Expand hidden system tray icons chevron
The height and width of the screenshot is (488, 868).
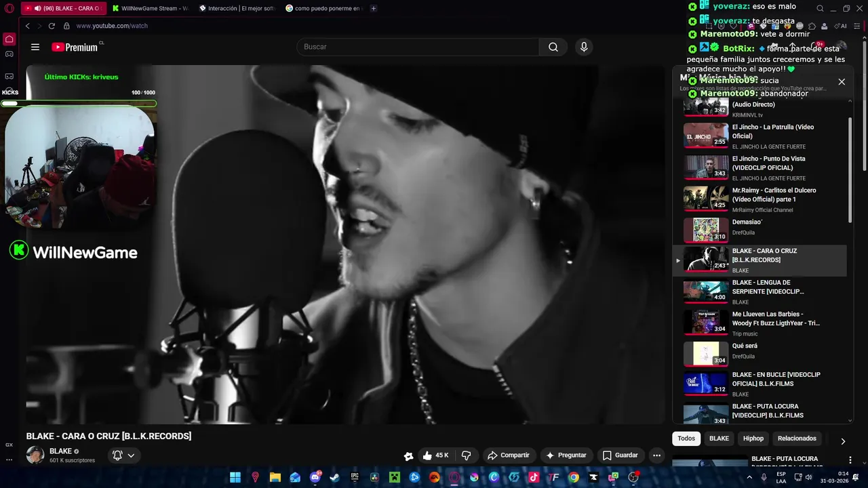coord(748,477)
